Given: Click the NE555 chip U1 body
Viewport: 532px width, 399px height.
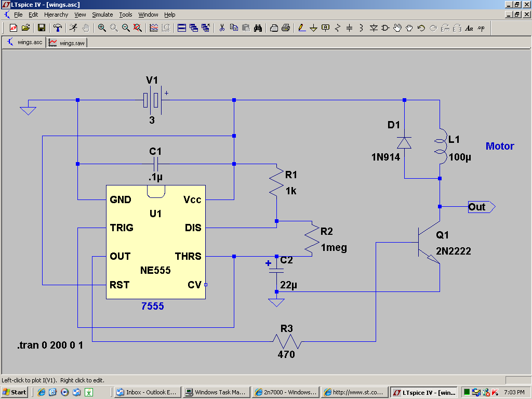Looking at the screenshot, I should [156, 242].
